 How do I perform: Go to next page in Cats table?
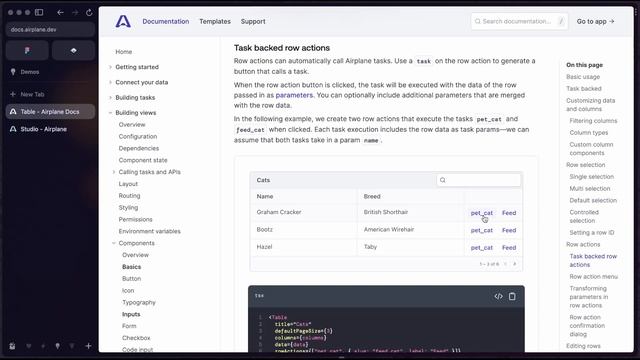coord(515,264)
